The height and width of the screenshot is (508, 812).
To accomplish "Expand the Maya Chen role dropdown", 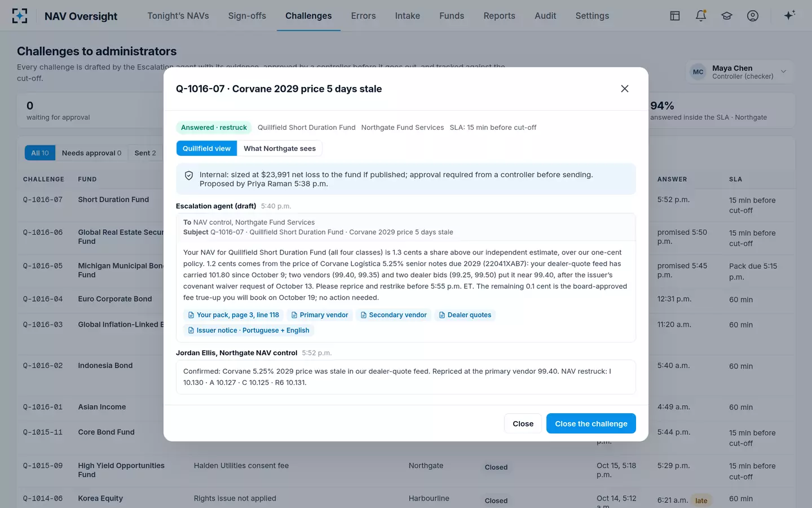I will [740, 72].
